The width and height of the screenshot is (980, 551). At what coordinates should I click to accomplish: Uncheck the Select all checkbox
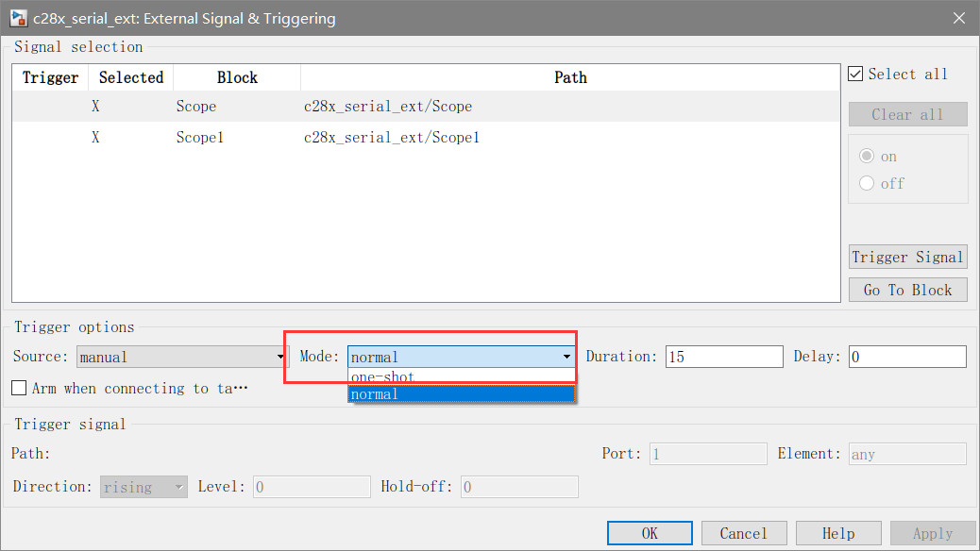[855, 74]
